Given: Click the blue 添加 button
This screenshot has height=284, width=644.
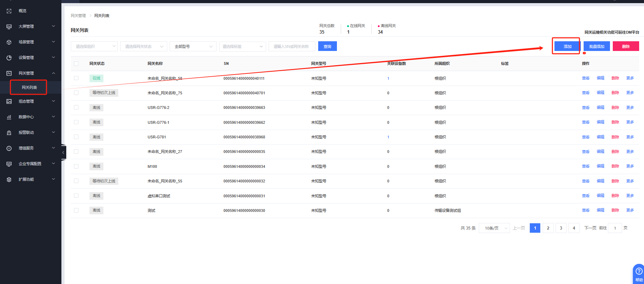Looking at the screenshot, I should pos(567,46).
